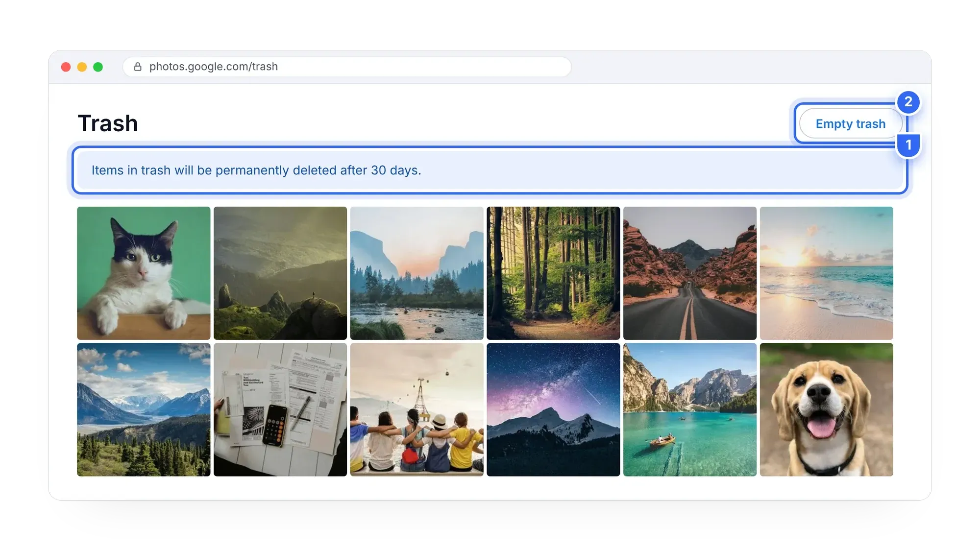Viewport: 980px width, 551px height.
Task: Select the friends sitting arm in arm photo
Action: click(417, 409)
